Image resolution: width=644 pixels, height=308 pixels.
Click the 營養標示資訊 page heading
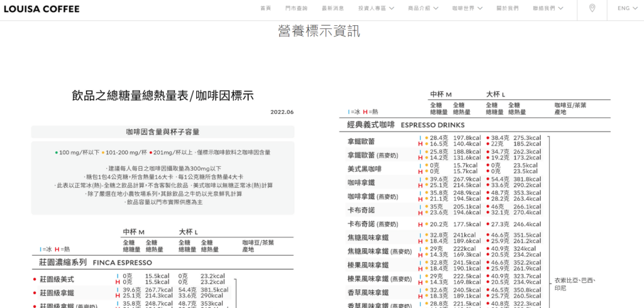(x=319, y=31)
